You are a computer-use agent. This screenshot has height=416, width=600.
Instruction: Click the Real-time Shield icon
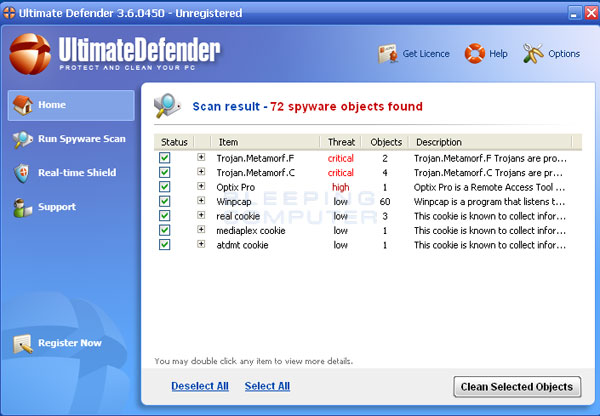click(23, 173)
